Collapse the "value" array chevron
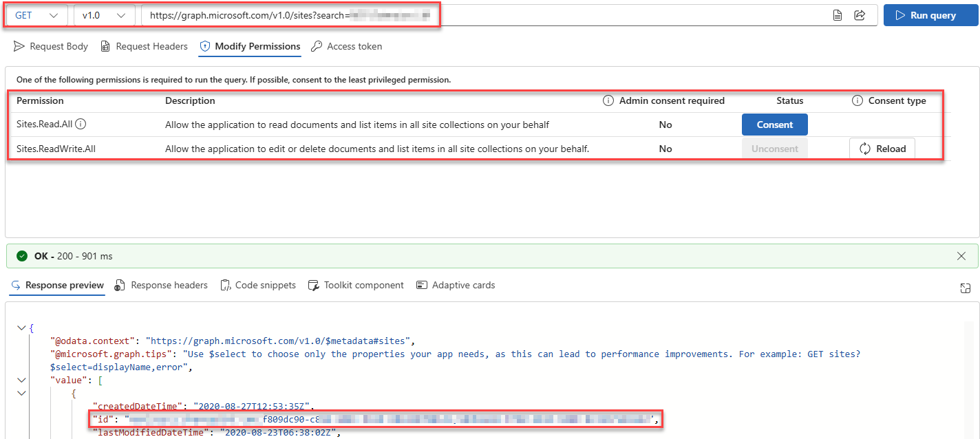Viewport: 980px width, 439px height. (x=21, y=380)
